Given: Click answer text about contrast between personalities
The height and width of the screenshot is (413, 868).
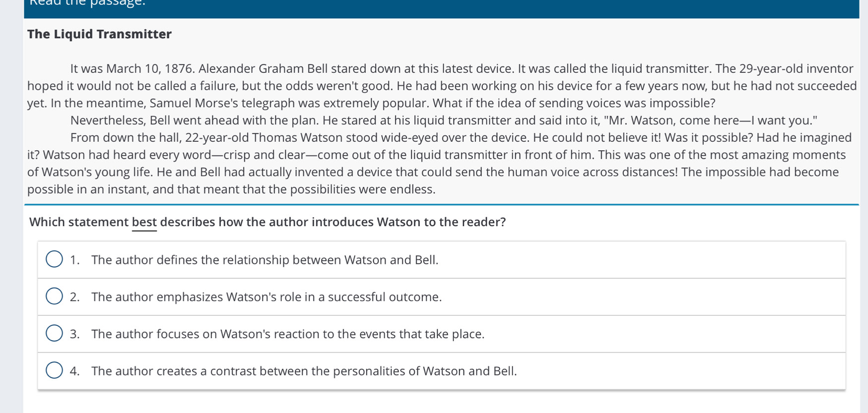Looking at the screenshot, I should (x=304, y=371).
